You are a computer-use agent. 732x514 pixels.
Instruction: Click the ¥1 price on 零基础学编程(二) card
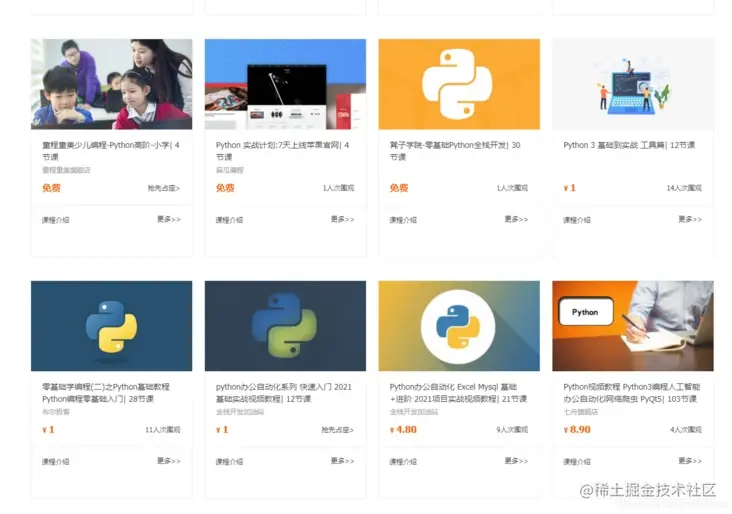(48, 430)
